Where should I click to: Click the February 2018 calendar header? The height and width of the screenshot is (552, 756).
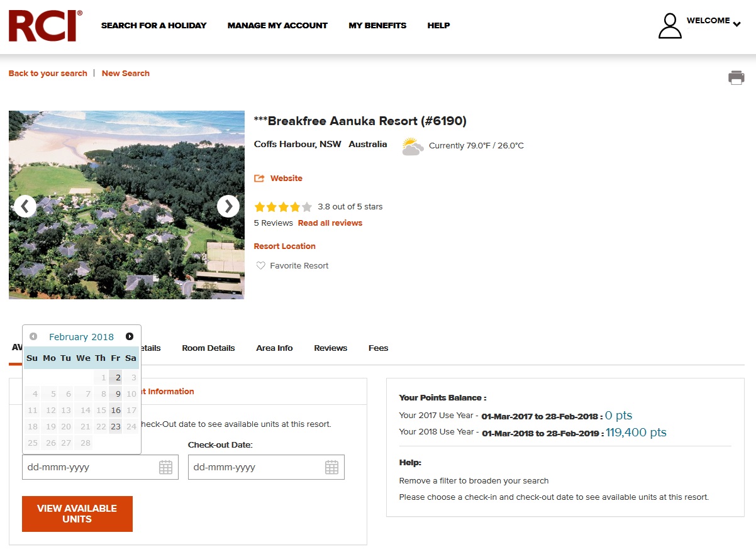pos(82,336)
